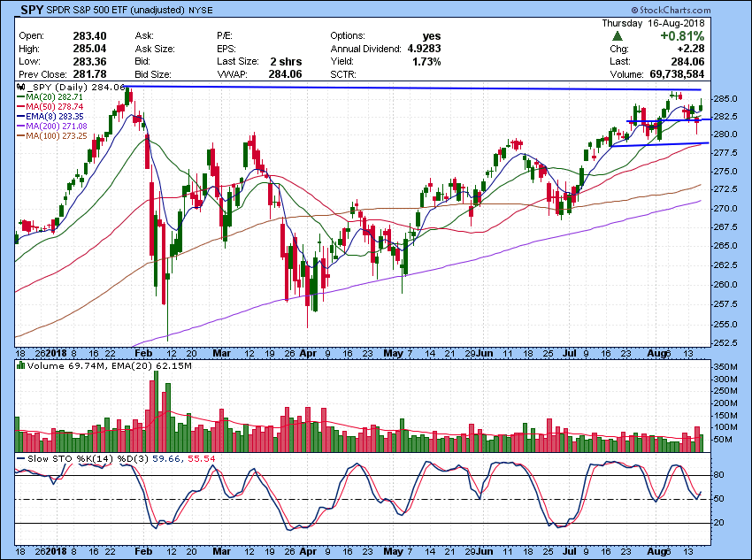Select the Volume value 69,738,584

pos(677,74)
